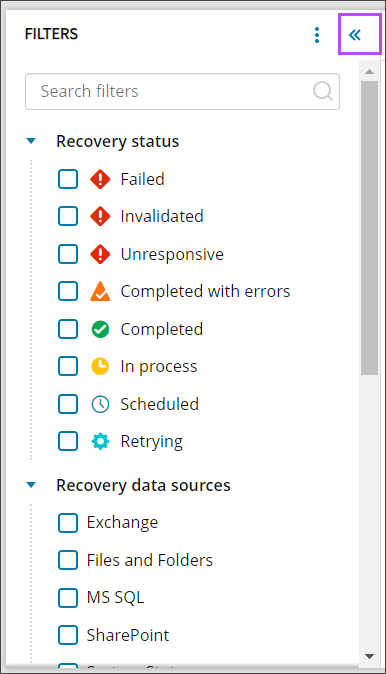Screen dimensions: 386x674
Task: Click the scrollbar down arrow
Action: (x=369, y=656)
